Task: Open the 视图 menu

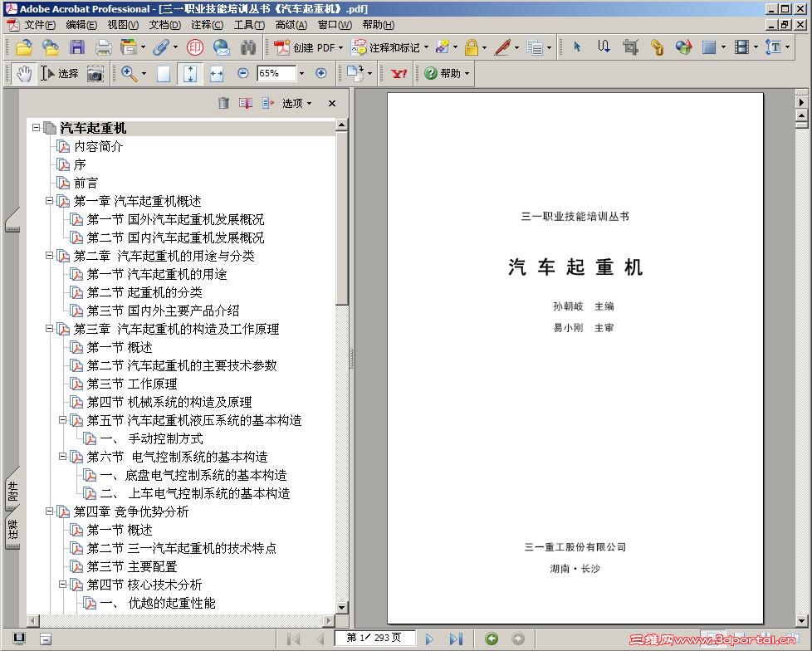Action: [x=123, y=25]
